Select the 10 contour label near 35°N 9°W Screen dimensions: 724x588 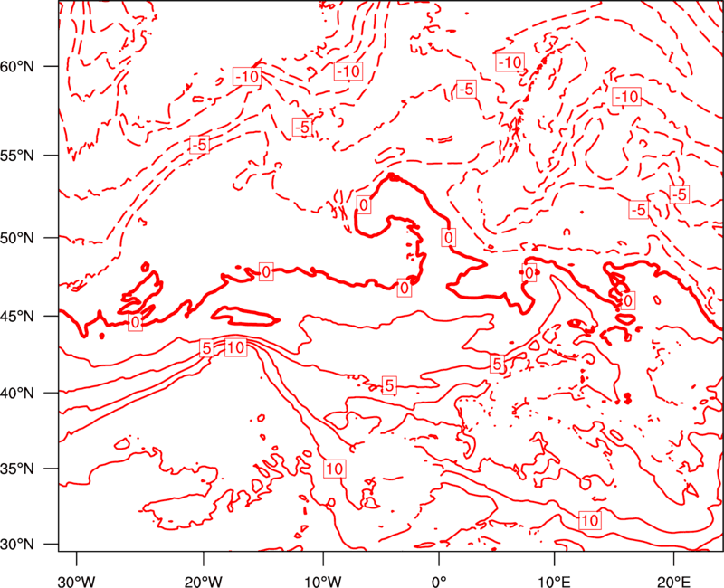pos(335,469)
